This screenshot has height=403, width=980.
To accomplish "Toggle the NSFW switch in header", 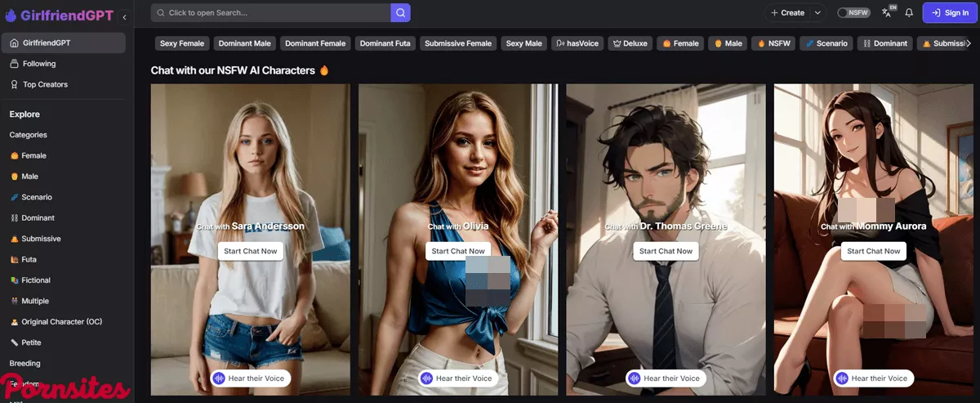I will pos(853,13).
